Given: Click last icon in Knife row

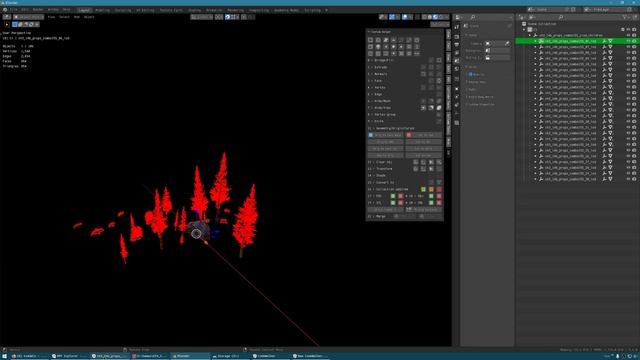Looking at the screenshot, I should [x=439, y=122].
